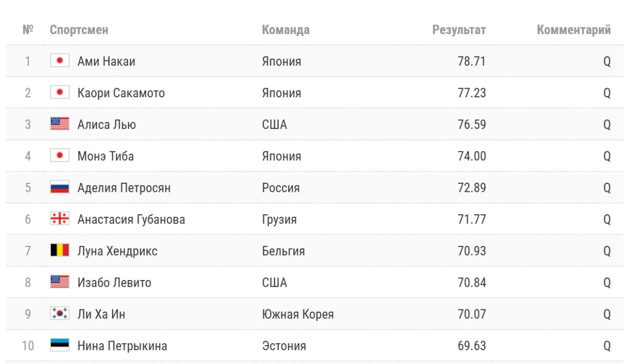
Task: Click team Грузия in row six
Action: pyautogui.click(x=279, y=219)
